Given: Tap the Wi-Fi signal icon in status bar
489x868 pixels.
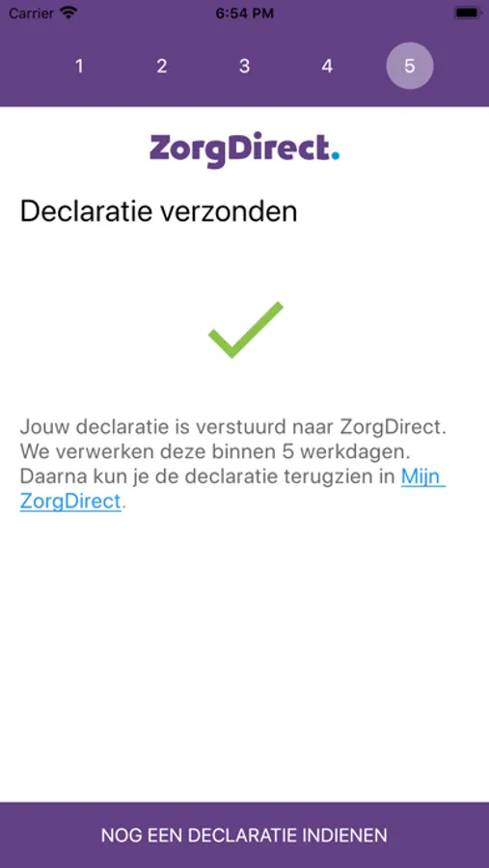Looking at the screenshot, I should click(68, 13).
